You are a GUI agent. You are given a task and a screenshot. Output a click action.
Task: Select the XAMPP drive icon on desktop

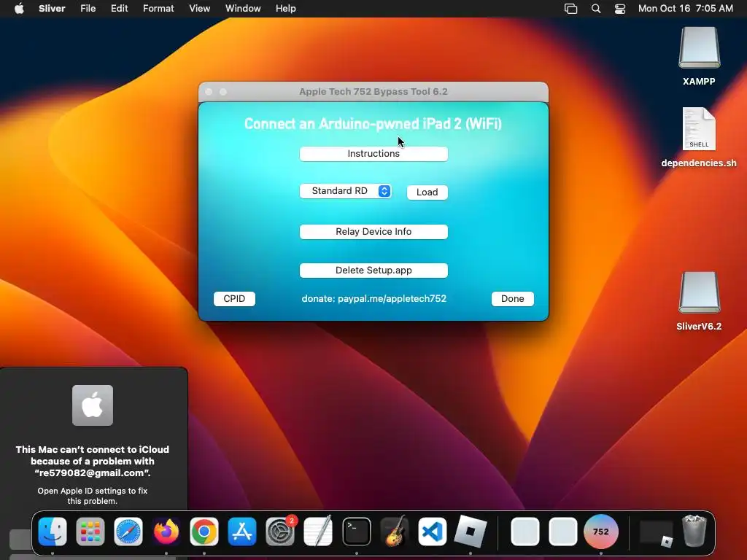(x=700, y=47)
